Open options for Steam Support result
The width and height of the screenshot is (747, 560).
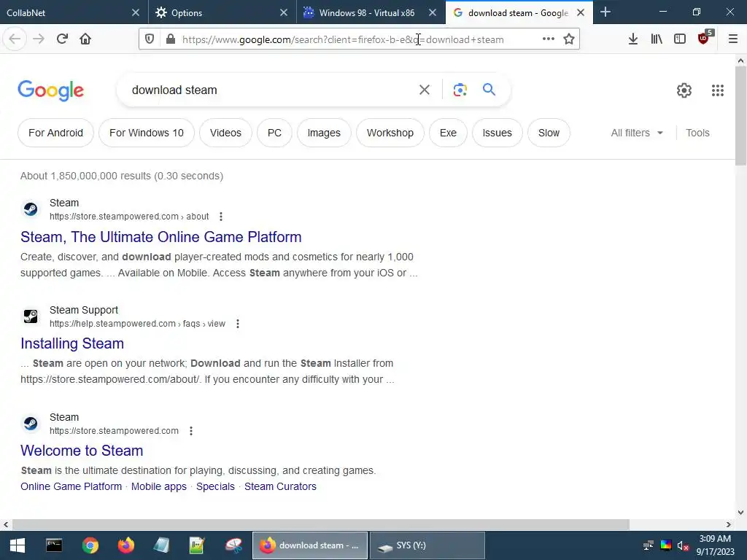238,324
